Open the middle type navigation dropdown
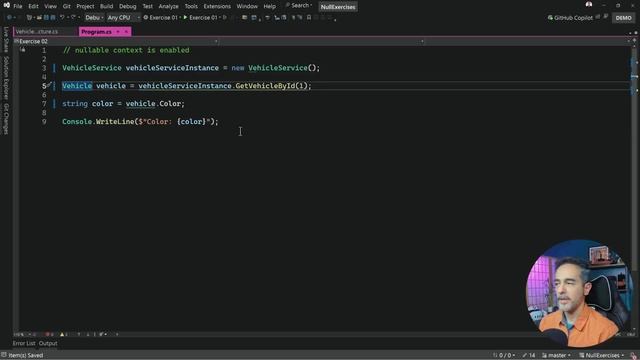Viewport: 640px width, 360px height. coord(322,41)
